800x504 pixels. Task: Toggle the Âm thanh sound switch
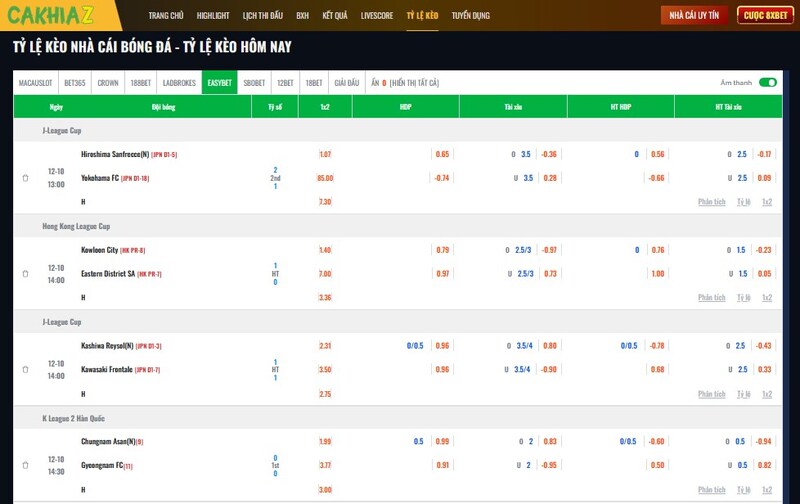[x=767, y=83]
